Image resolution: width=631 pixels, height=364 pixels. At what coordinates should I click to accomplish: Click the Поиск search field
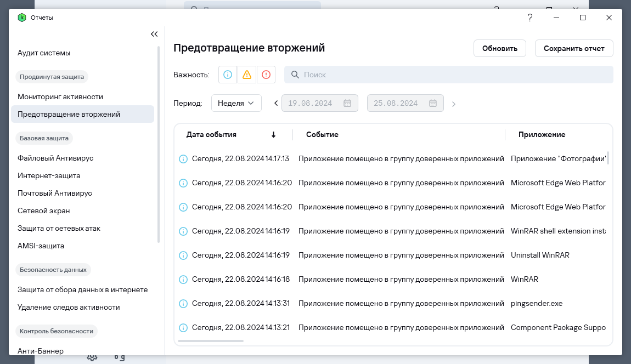(x=448, y=75)
